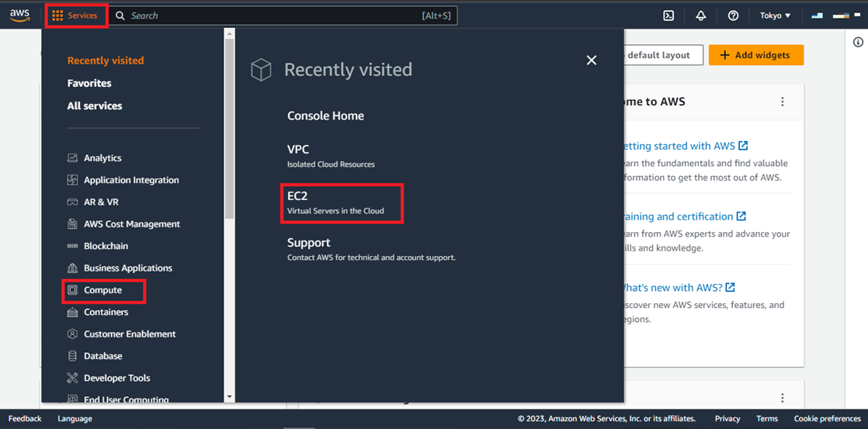Click the Containers category icon
The image size is (868, 429).
tap(72, 312)
